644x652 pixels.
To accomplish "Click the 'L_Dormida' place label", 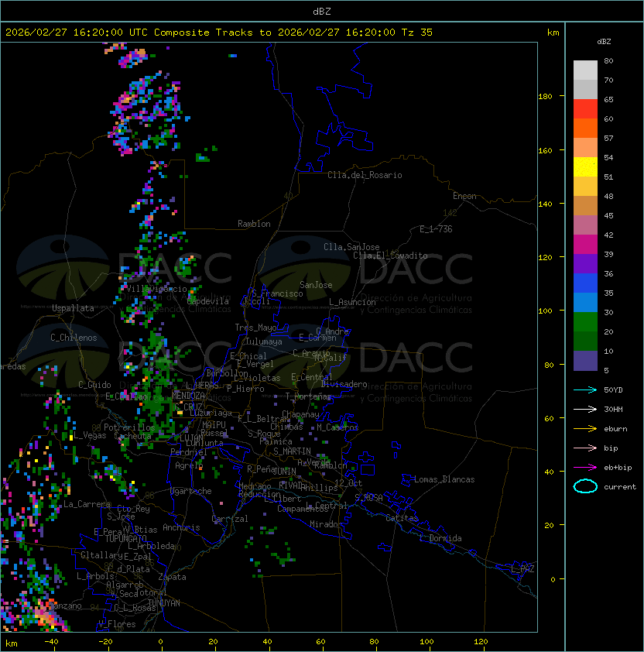I will click(440, 538).
